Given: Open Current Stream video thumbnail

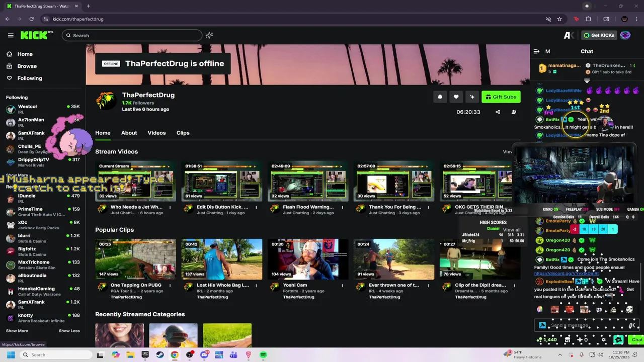Looking at the screenshot, I should tap(136, 181).
